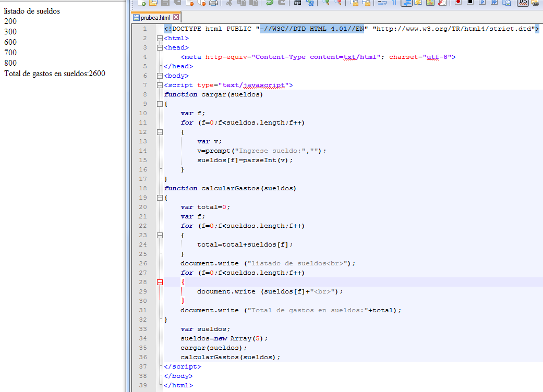Screen dimensions: 543x392
Task: Collapse the calcularGastos fold on line 19
Action: tap(160, 198)
